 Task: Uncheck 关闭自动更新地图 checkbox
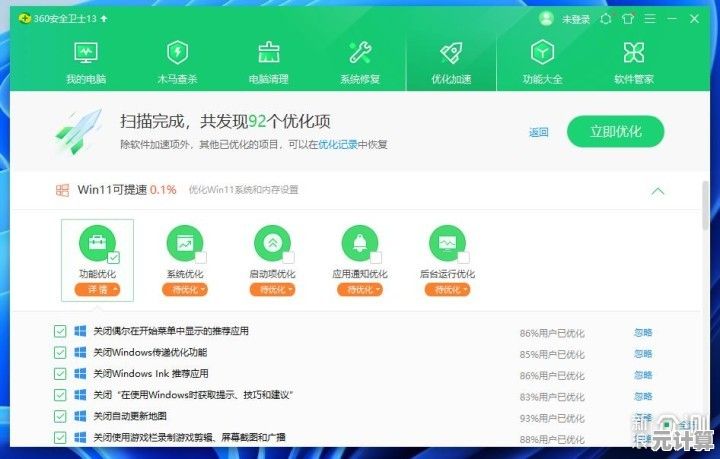pos(60,416)
